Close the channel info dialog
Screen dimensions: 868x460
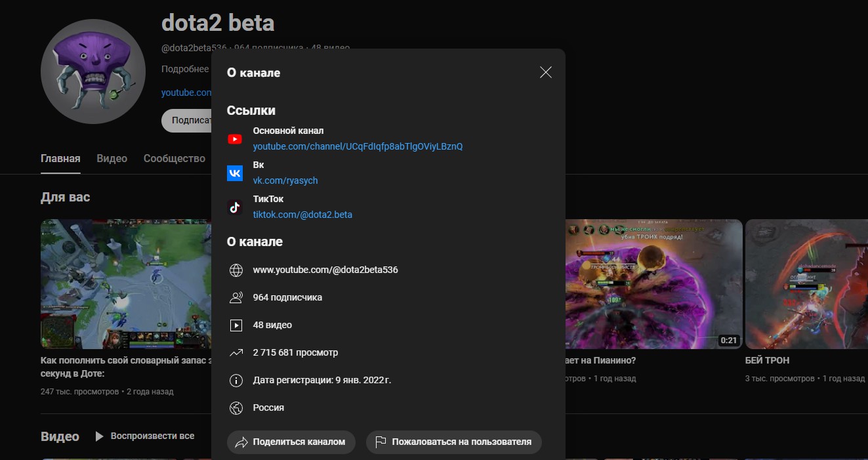pyautogui.click(x=545, y=73)
